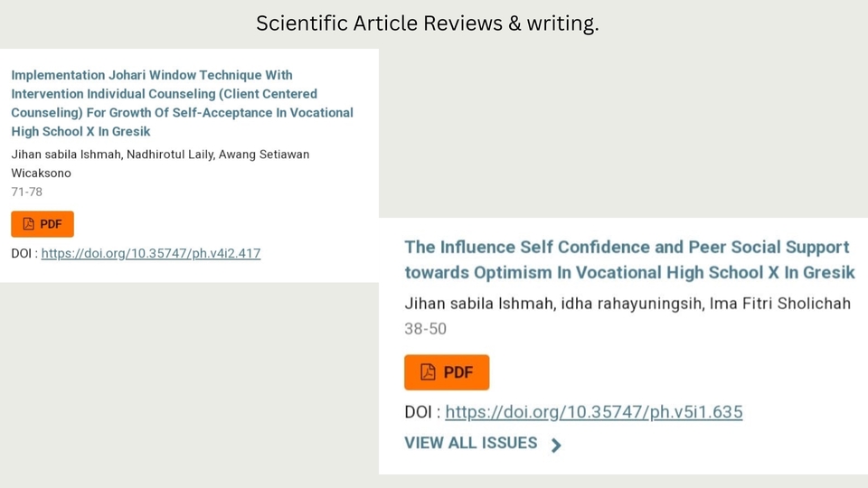Image resolution: width=868 pixels, height=488 pixels.
Task: Select the Scientific Article Reviews & writing heading
Action: [x=428, y=23]
